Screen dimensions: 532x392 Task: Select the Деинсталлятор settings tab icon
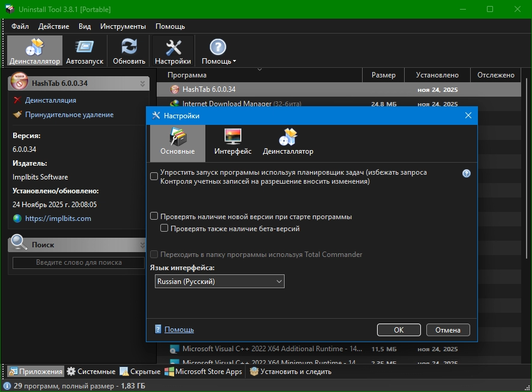[288, 137]
